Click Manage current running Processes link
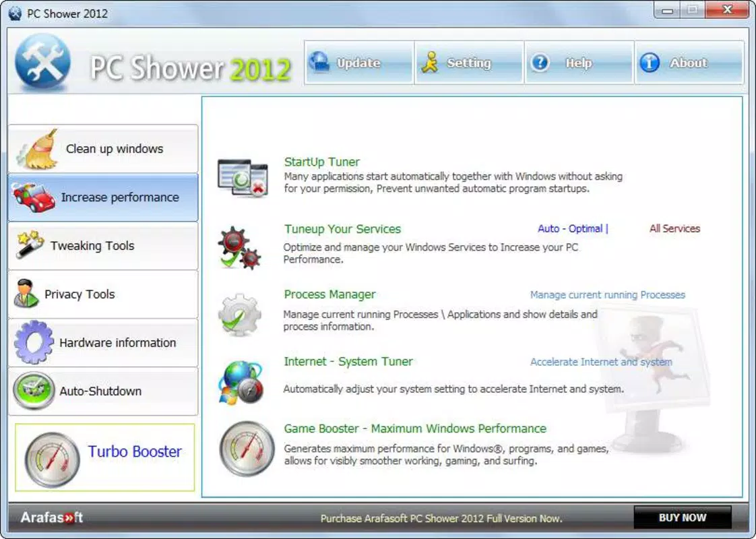This screenshot has width=756, height=539. pos(608,294)
